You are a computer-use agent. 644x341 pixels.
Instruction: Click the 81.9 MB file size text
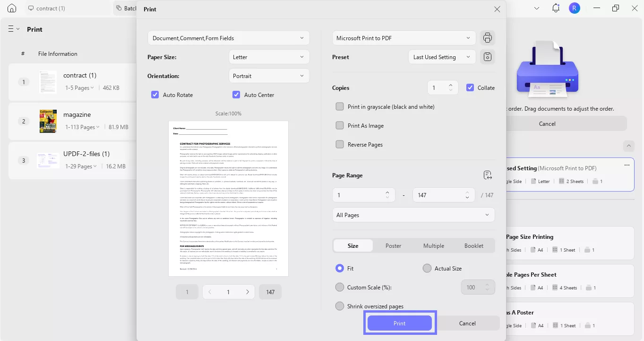(118, 127)
